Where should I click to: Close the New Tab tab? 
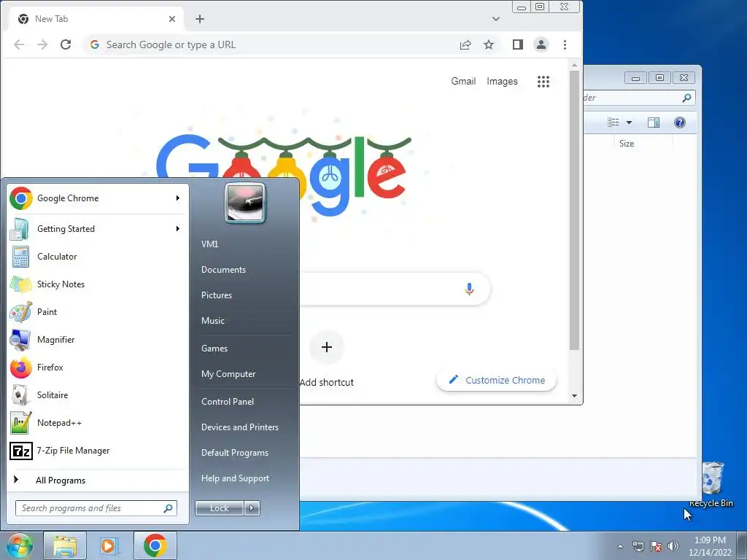point(172,19)
